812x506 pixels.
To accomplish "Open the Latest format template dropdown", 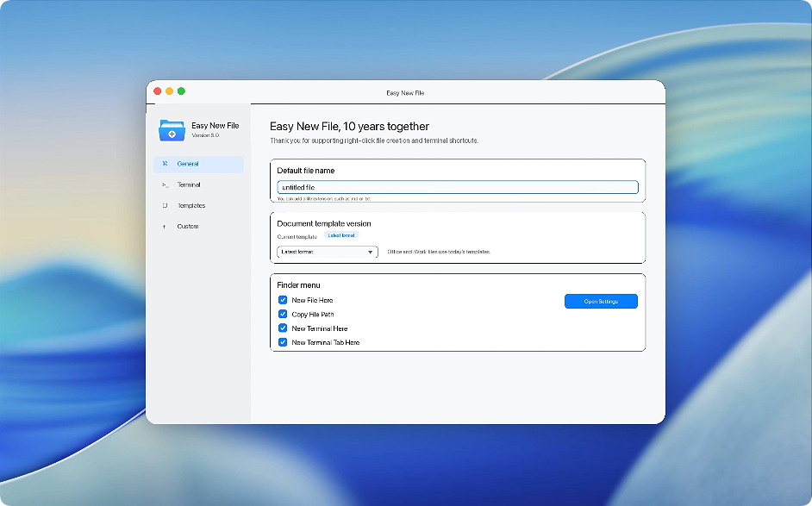I will [x=328, y=252].
